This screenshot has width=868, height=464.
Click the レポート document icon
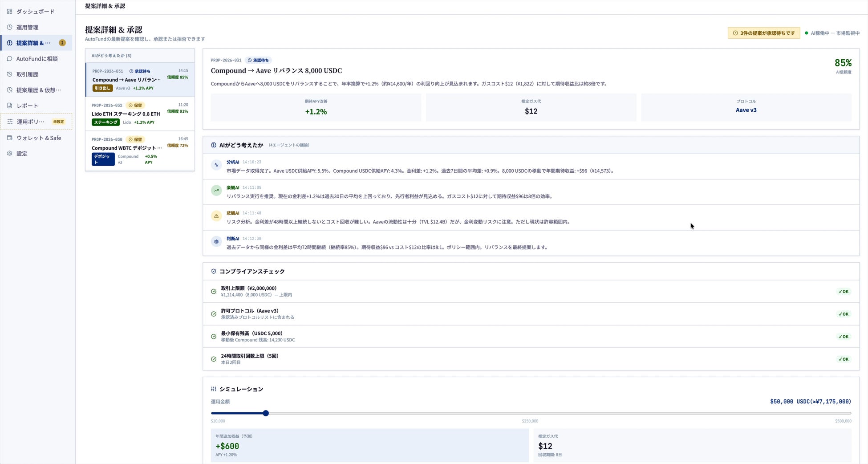point(9,106)
